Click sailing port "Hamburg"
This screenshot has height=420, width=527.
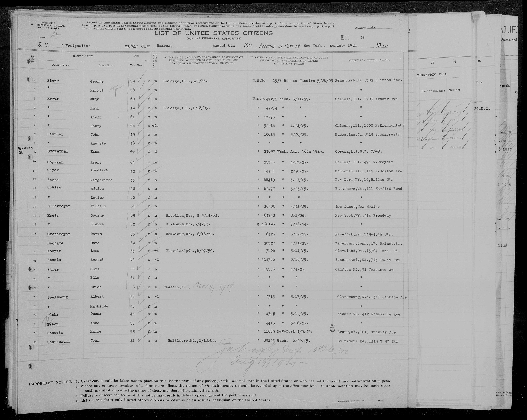coord(165,46)
